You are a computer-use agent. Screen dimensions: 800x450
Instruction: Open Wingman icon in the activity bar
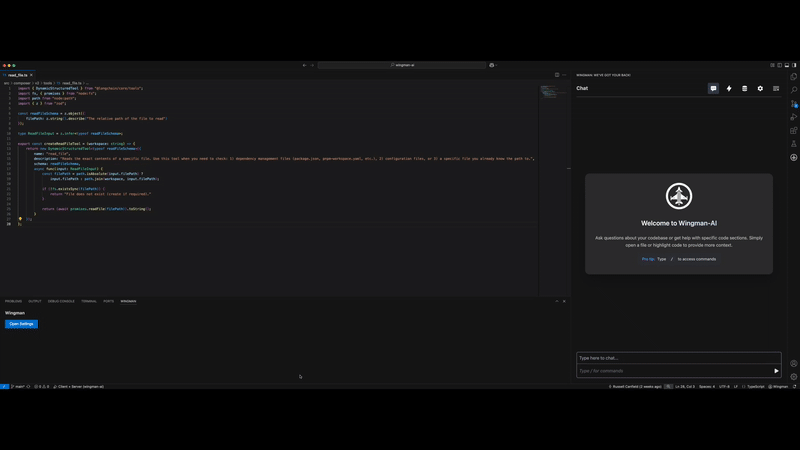793,157
